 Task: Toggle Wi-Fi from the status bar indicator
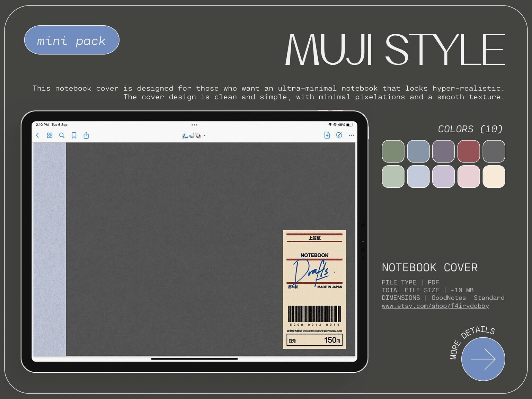click(331, 125)
